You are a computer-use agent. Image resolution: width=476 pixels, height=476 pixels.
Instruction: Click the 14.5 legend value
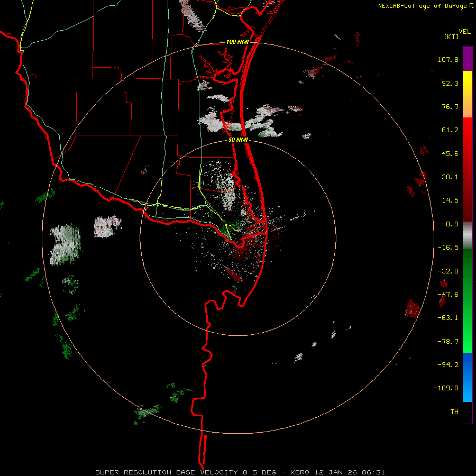450,200
